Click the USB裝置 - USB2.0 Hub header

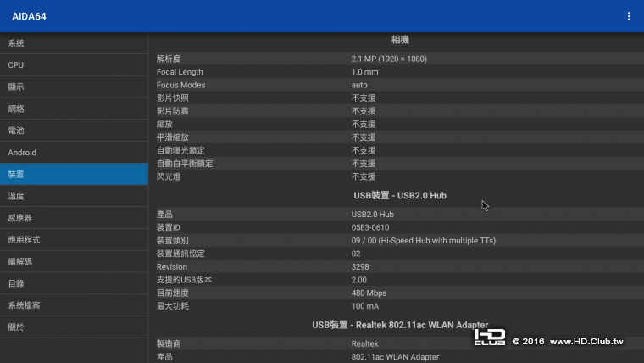[x=400, y=196]
